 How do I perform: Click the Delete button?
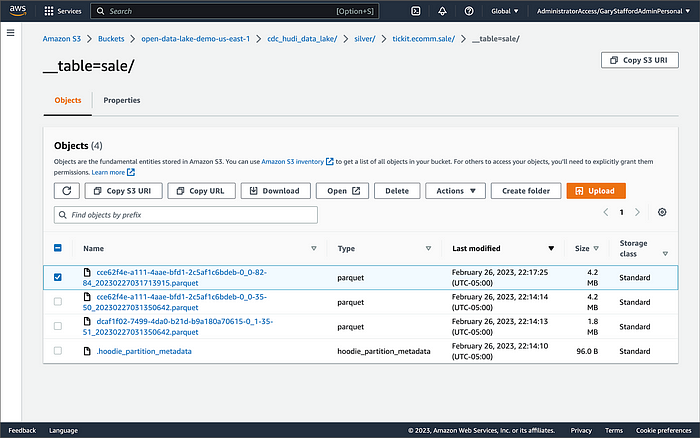[x=397, y=191]
